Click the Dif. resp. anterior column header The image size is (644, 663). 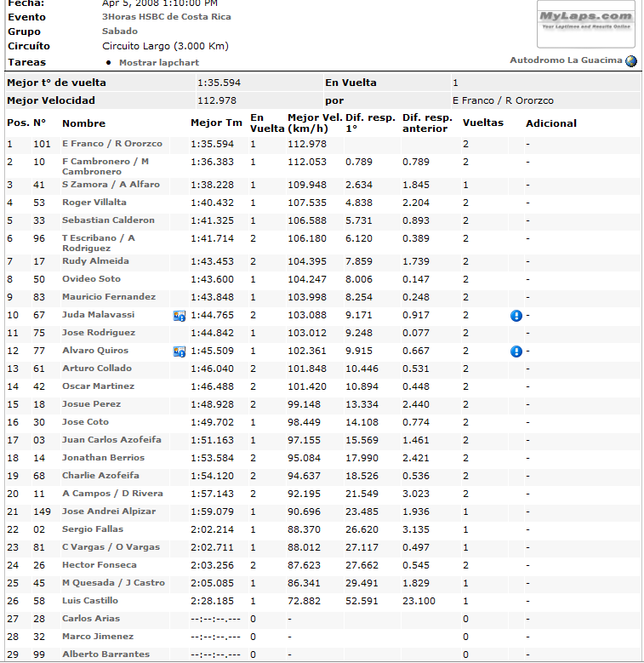(x=427, y=123)
